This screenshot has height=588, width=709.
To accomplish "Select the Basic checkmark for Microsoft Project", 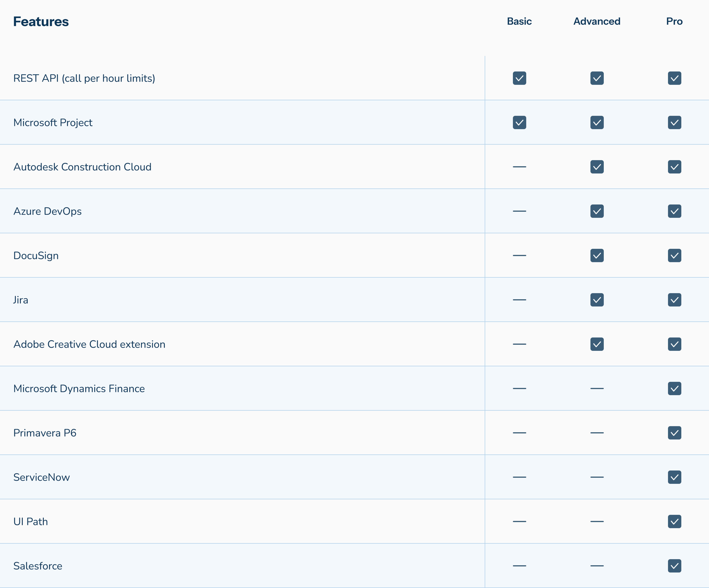I will (x=519, y=122).
